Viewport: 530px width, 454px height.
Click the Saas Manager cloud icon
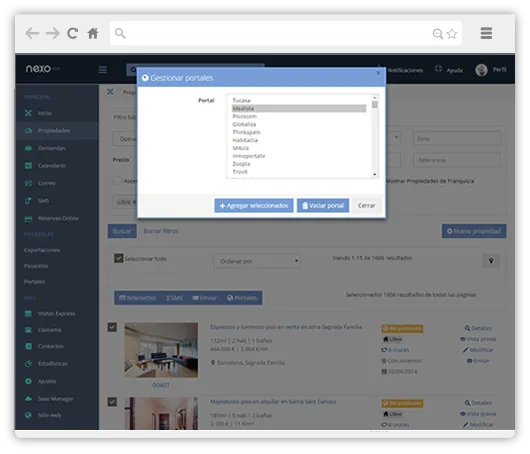[28, 399]
